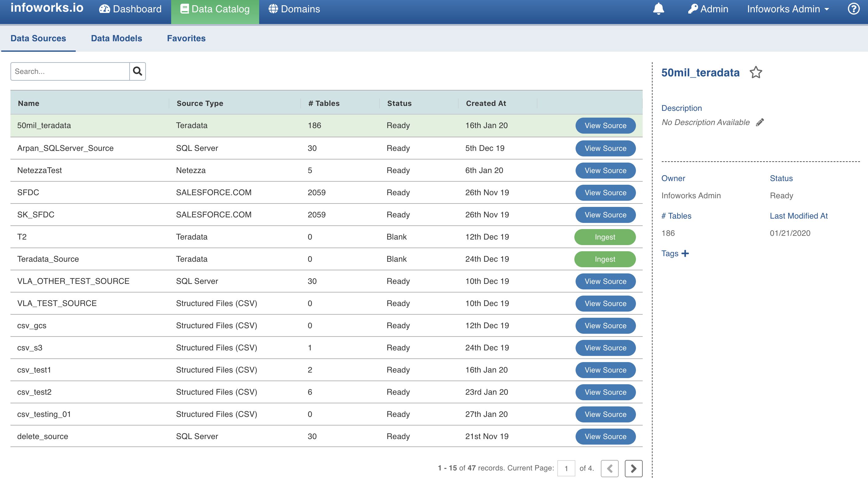
Task: Select the NetezzaTest row name
Action: pos(39,170)
